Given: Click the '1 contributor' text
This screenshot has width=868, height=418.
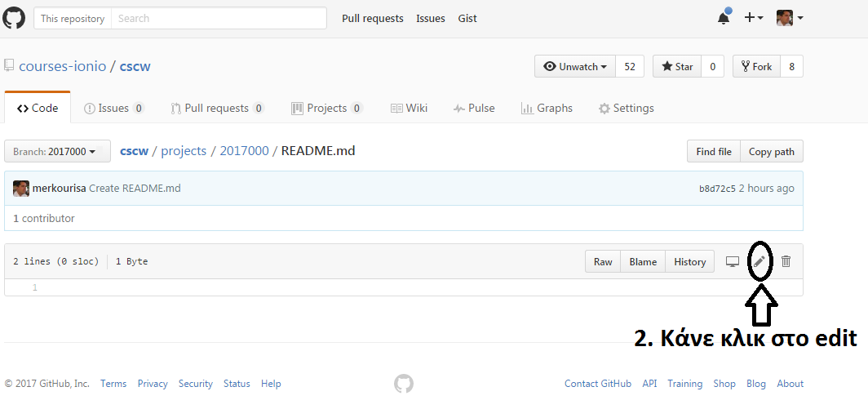Looking at the screenshot, I should pos(44,218).
